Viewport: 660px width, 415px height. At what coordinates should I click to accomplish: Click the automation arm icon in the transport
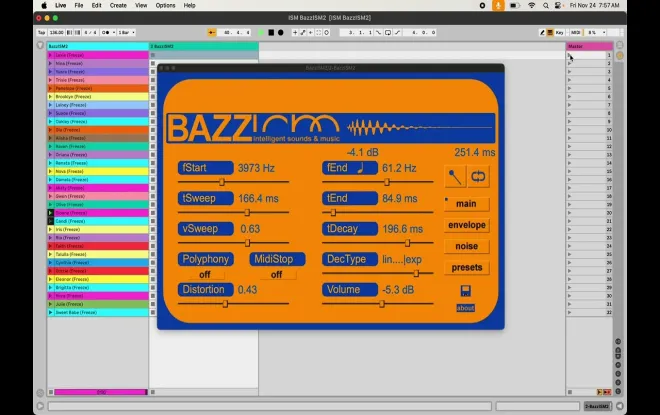303,32
